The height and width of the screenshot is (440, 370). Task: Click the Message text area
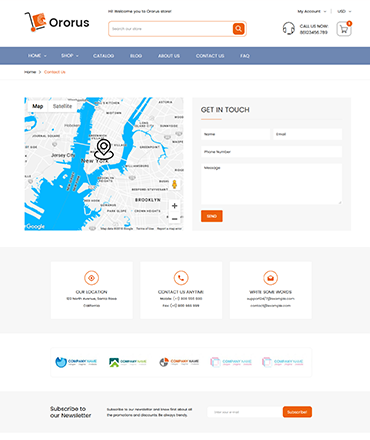pos(271,184)
